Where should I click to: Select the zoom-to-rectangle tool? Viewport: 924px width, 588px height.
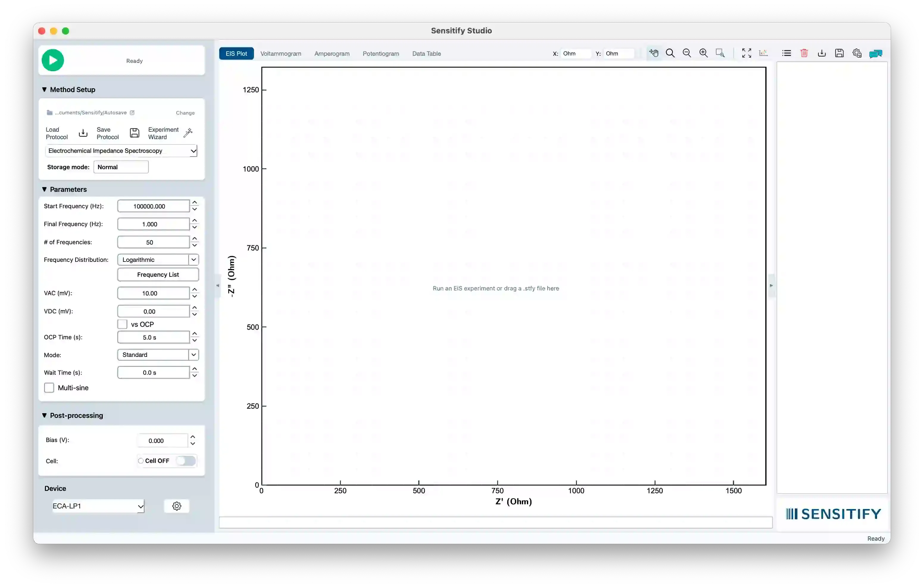click(720, 53)
